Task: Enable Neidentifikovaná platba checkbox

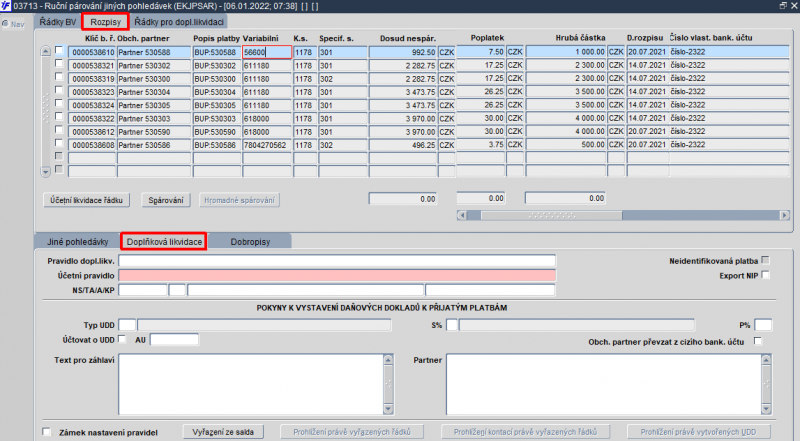Action: pyautogui.click(x=765, y=260)
